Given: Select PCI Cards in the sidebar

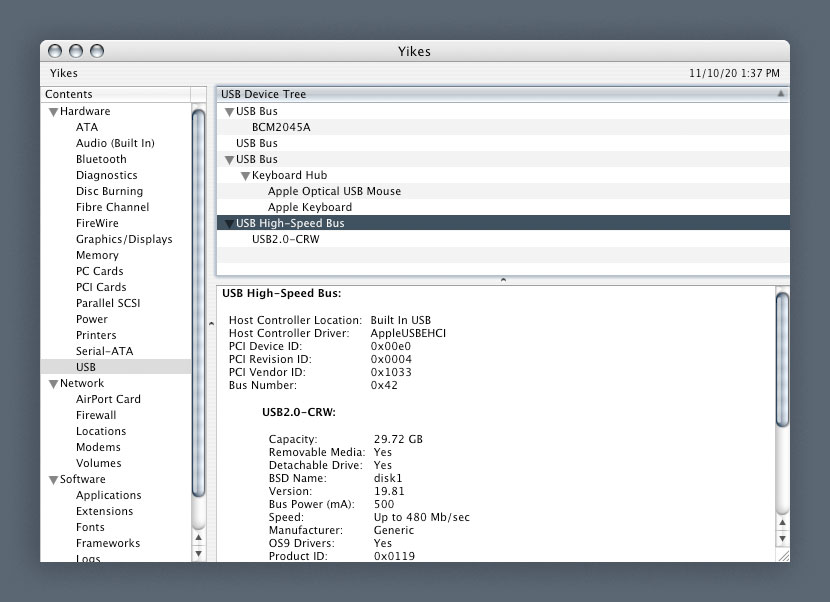Looking at the screenshot, I should [x=101, y=287].
